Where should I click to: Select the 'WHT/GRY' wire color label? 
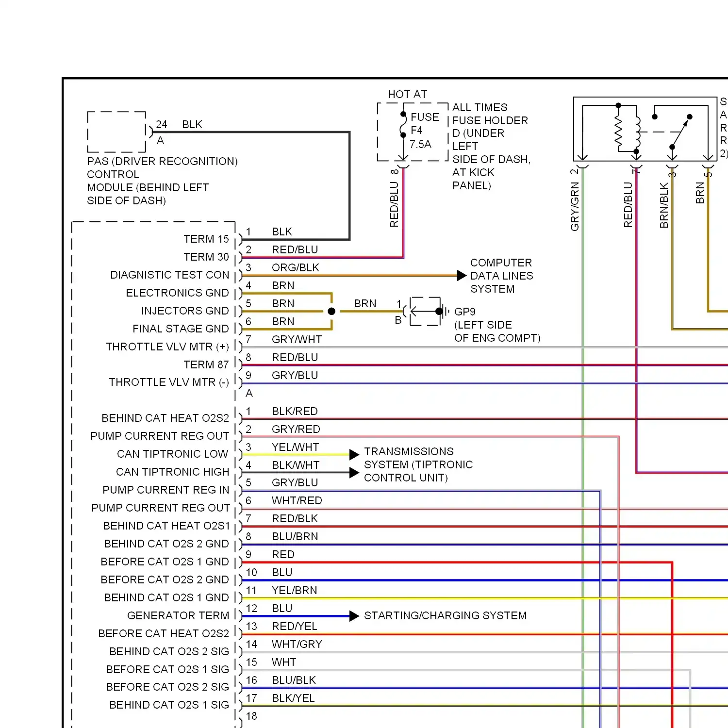pos(297,645)
